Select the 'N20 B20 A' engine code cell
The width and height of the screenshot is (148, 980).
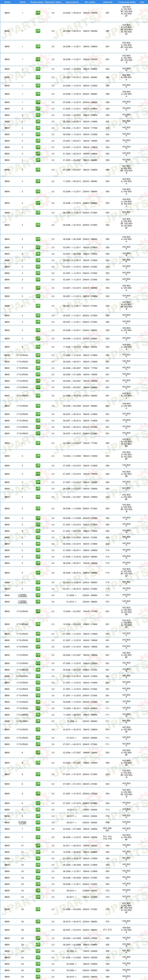tap(127, 845)
